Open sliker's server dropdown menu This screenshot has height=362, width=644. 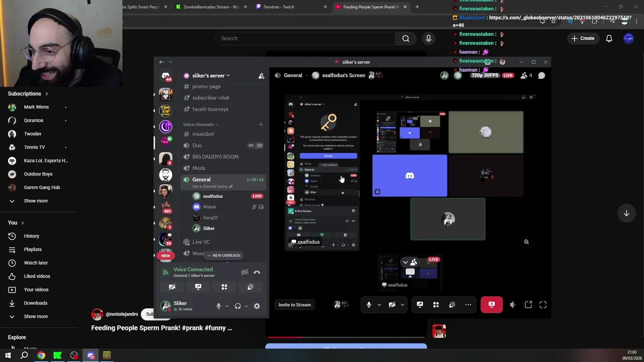[x=211, y=75]
